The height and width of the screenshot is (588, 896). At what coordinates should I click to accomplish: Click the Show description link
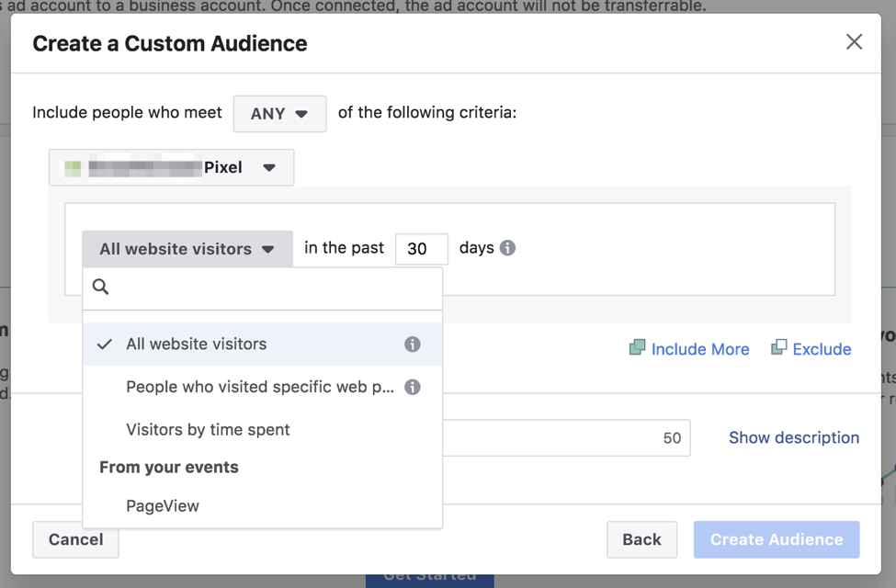[793, 438]
